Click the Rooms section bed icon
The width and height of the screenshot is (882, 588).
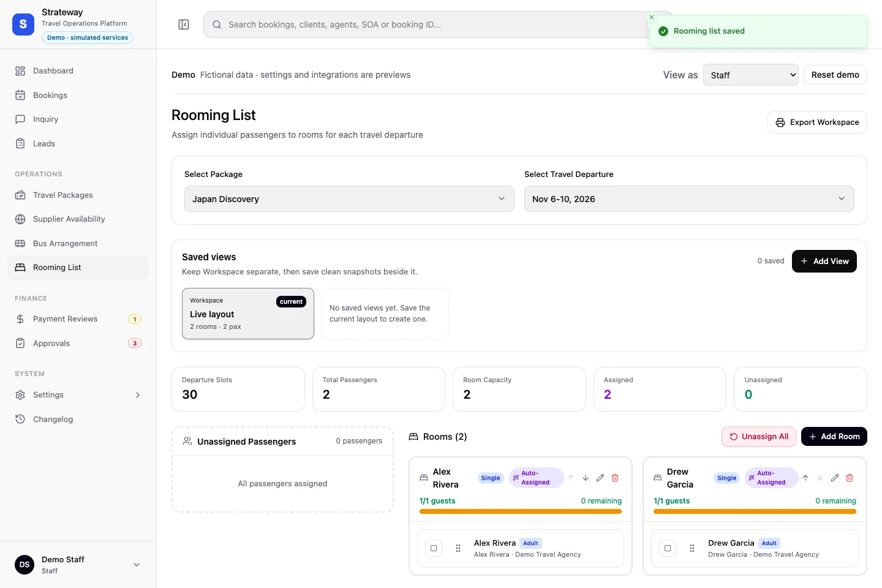[413, 437]
